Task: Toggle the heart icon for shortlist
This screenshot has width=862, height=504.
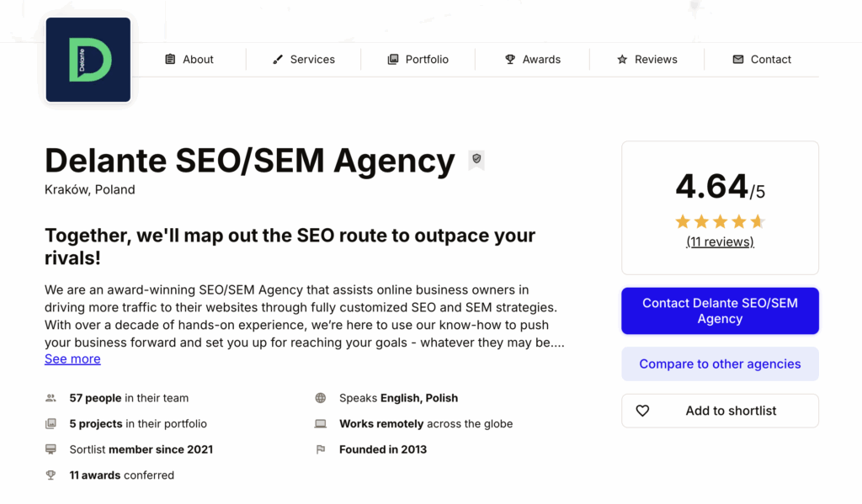Action: pos(642,411)
